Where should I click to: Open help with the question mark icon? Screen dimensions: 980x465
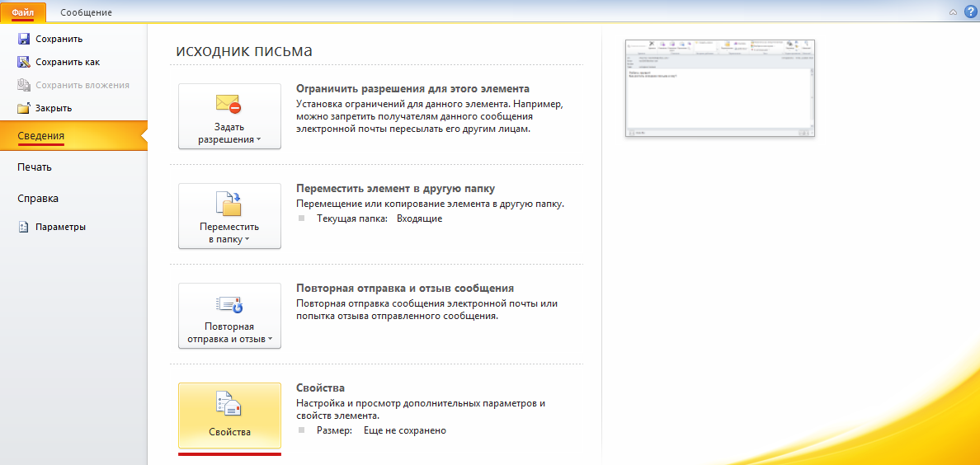(968, 12)
